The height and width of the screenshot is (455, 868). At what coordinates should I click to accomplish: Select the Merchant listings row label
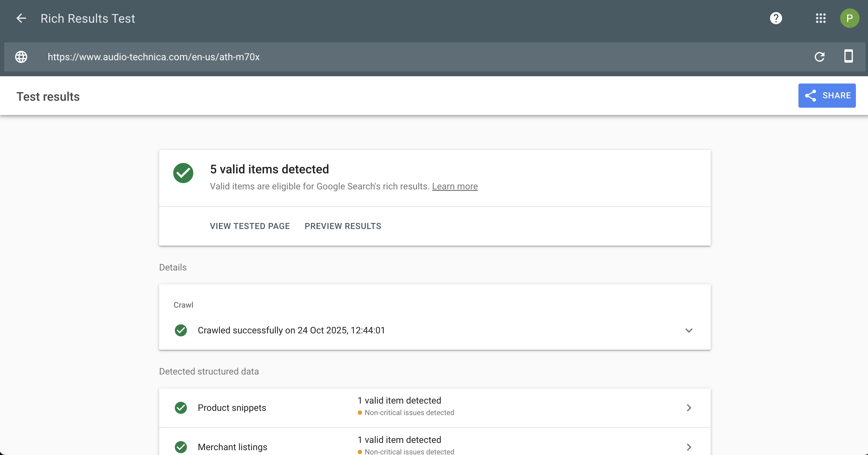tap(233, 447)
